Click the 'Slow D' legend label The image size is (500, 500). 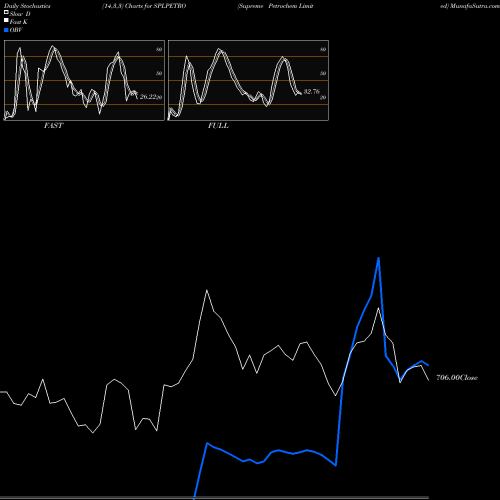20,14
